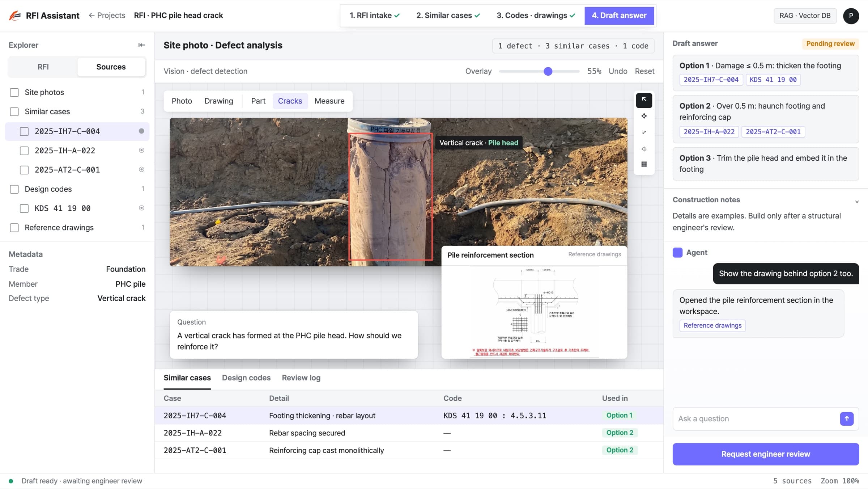Send the question with arrow button
868x489 pixels.
click(x=846, y=419)
